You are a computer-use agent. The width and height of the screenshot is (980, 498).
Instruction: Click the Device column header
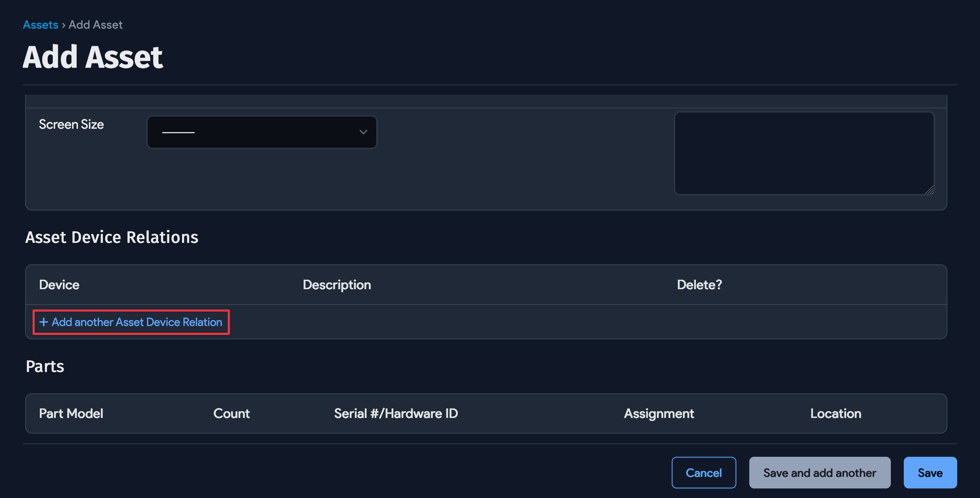coord(59,284)
